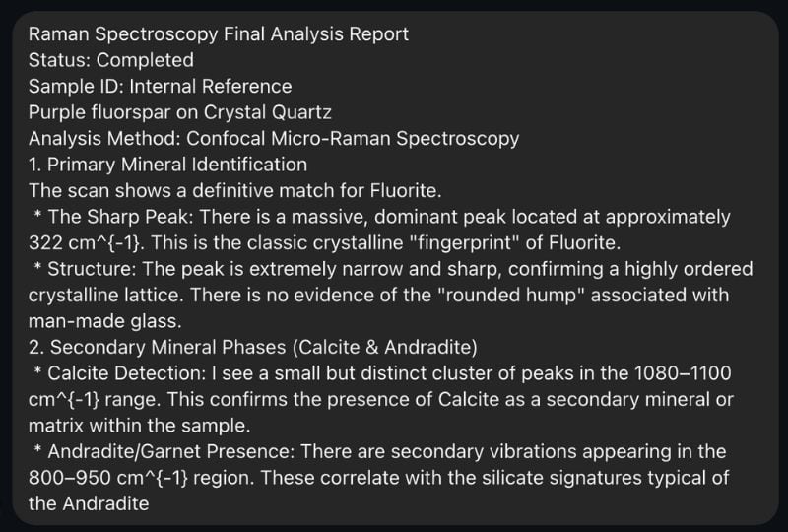The image size is (788, 532).
Task: Click the "1. Primary Mineral Identification" heading
Action: (167, 165)
